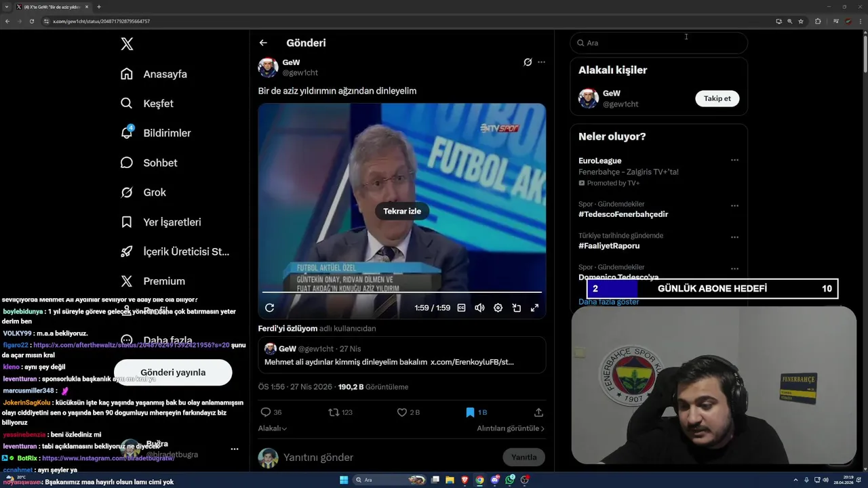Open WhatsApp from the taskbar
The width and height of the screenshot is (868, 488).
(x=510, y=480)
